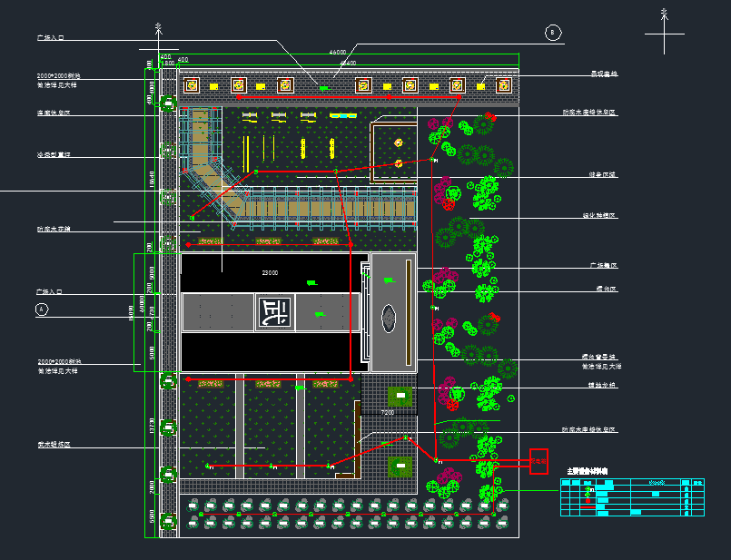The width and height of the screenshot is (731, 560).
Task: Click the brown vertical bar on the stage
Action: tap(409, 312)
